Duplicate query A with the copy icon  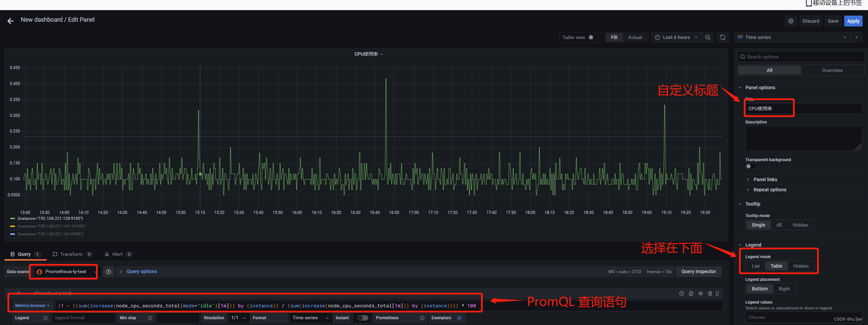tap(691, 293)
